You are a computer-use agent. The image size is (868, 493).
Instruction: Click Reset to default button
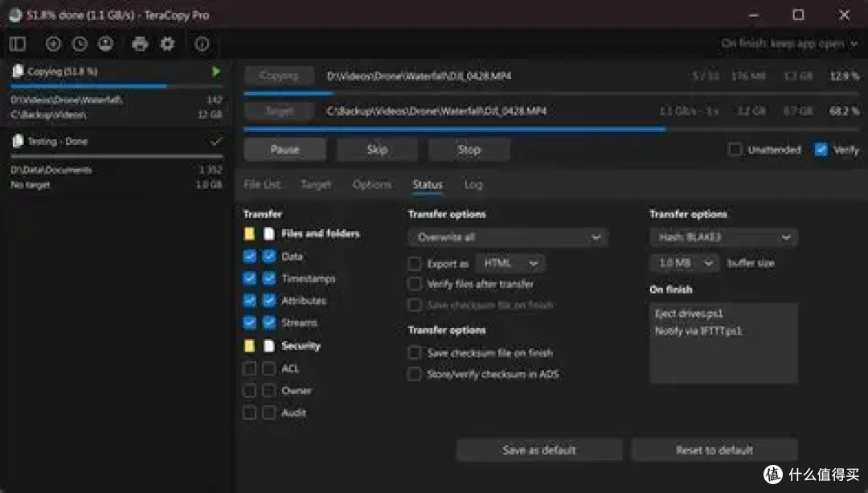pyautogui.click(x=714, y=450)
